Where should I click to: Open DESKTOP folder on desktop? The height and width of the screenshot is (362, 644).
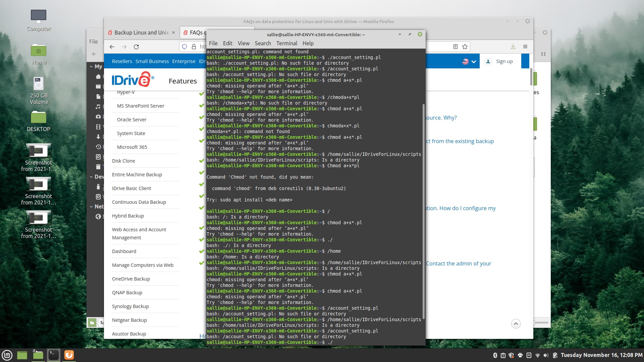(39, 121)
